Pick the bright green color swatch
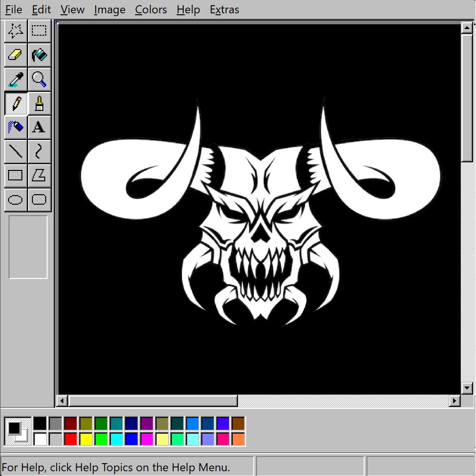This screenshot has width=476, height=476. (x=101, y=439)
